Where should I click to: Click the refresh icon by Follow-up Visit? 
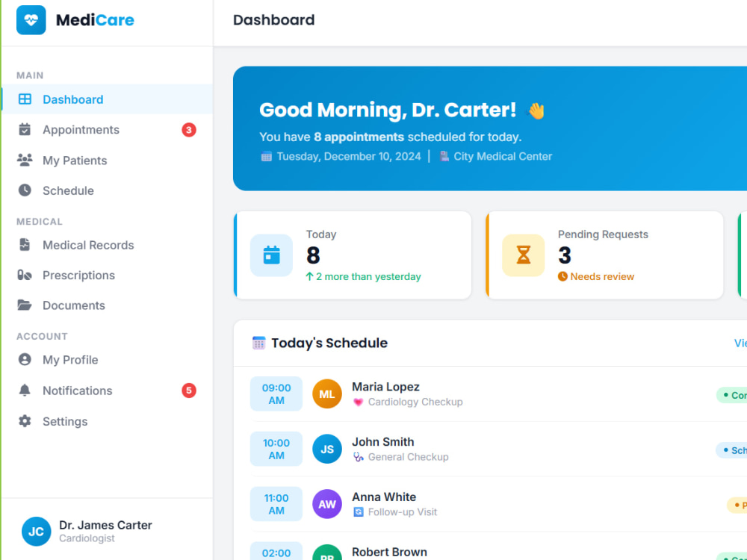pos(359,512)
